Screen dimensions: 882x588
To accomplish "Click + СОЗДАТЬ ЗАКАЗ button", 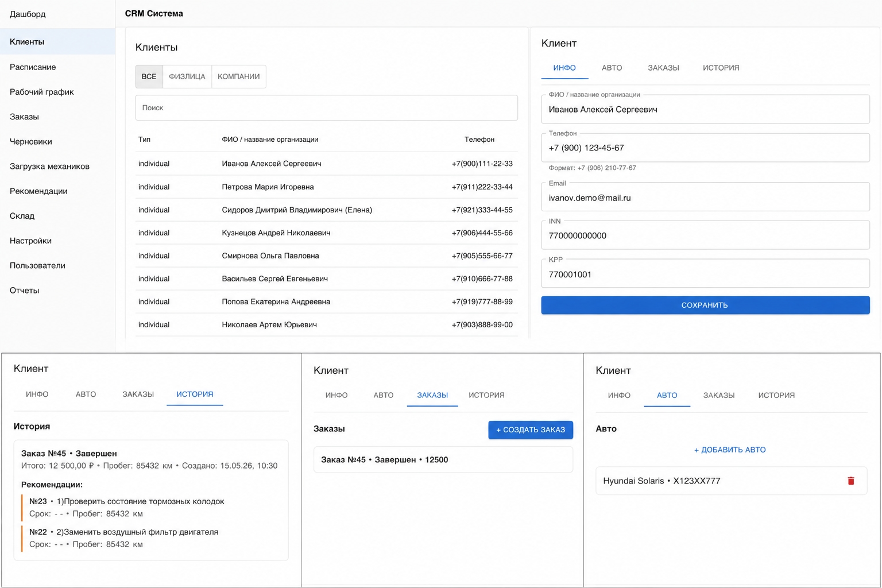I will (531, 430).
